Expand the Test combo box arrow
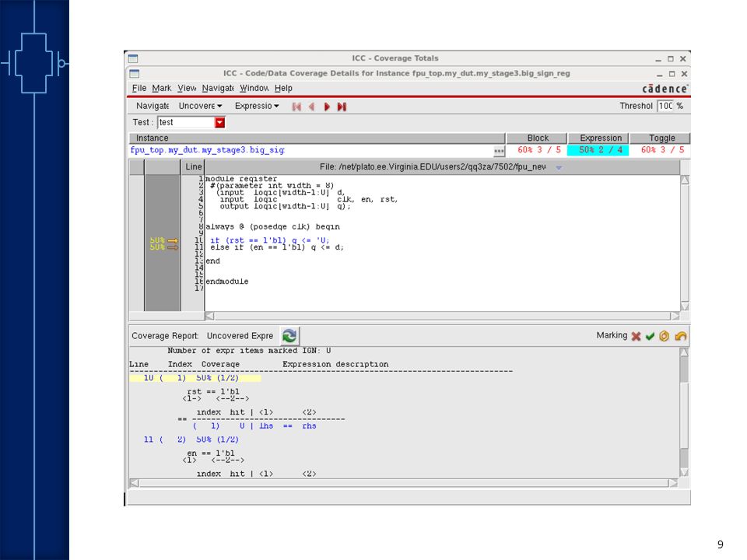747x560 pixels. pos(219,122)
